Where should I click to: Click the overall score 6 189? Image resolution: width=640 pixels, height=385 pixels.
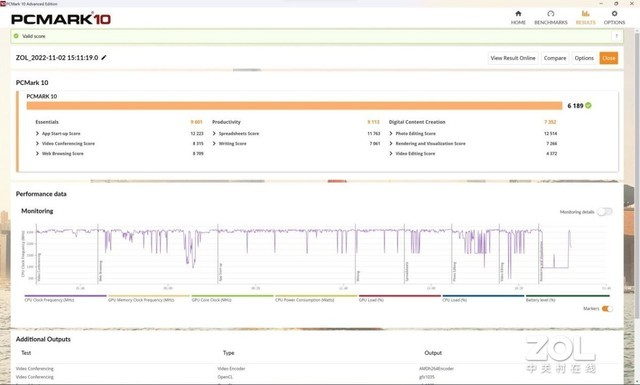[x=575, y=106]
